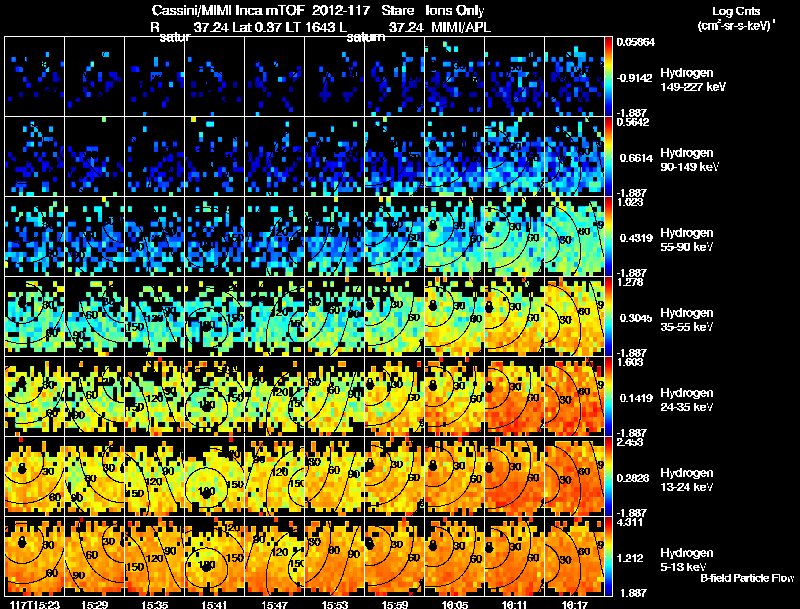Click the 'Hydrogen 5-13 keV' row label

click(687, 560)
